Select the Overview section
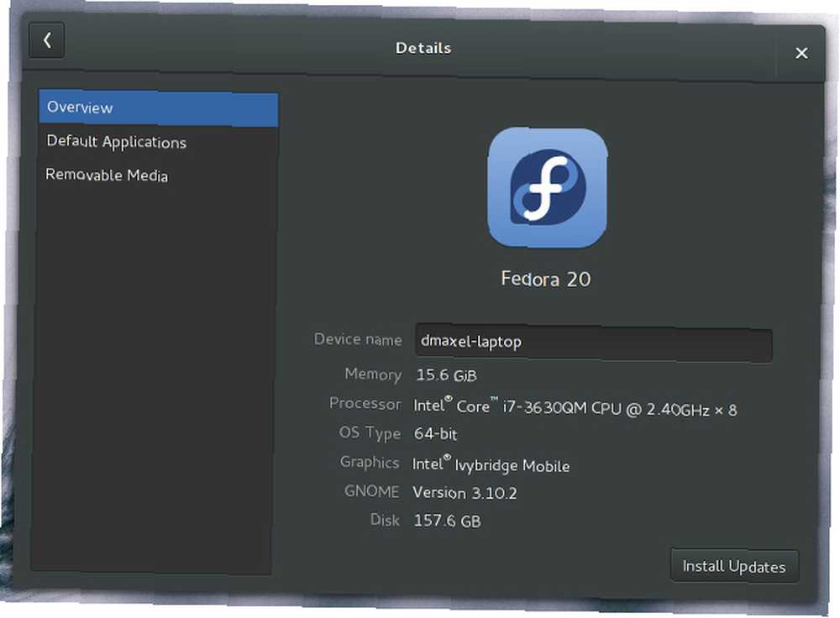 point(159,108)
